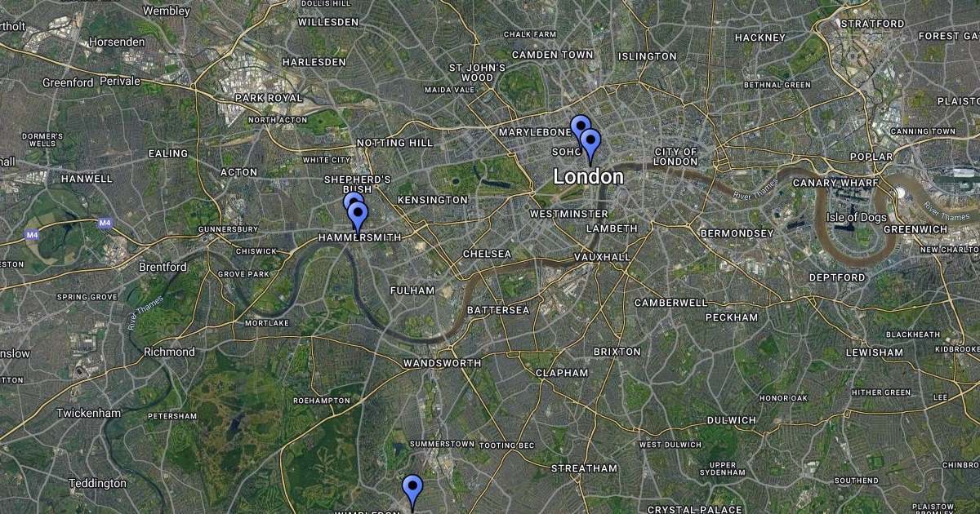Click the Wandsworth district label

click(x=442, y=363)
